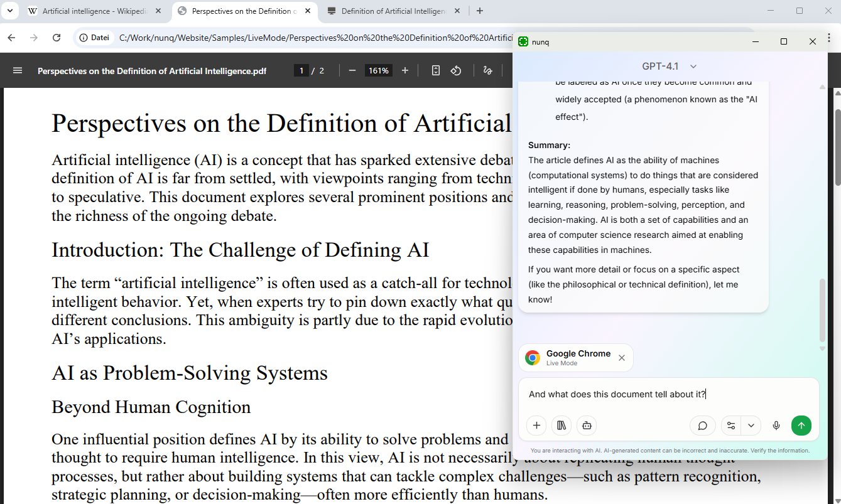The image size is (841, 504).
Task: Add an attachment with the plus button
Action: (x=536, y=426)
